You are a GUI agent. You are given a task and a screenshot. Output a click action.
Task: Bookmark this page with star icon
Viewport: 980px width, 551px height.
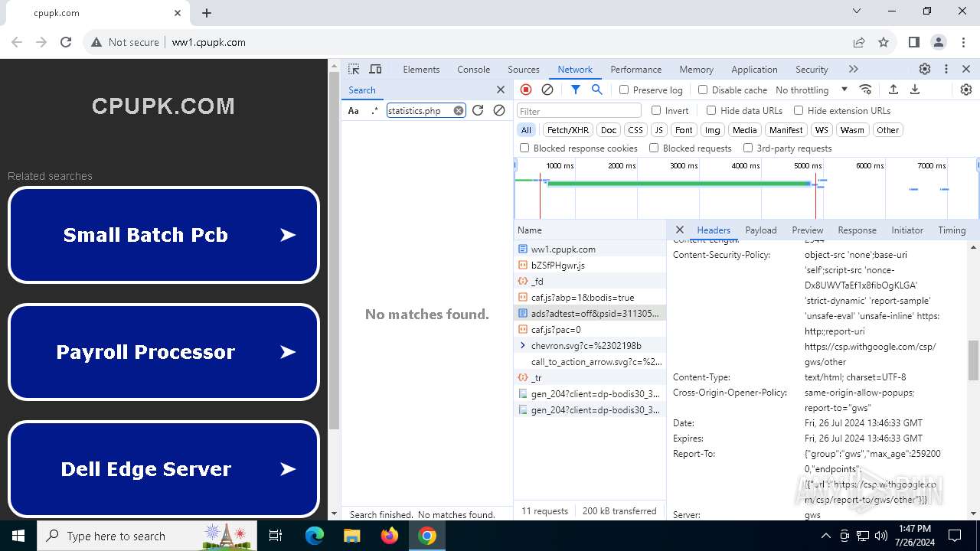point(884,42)
